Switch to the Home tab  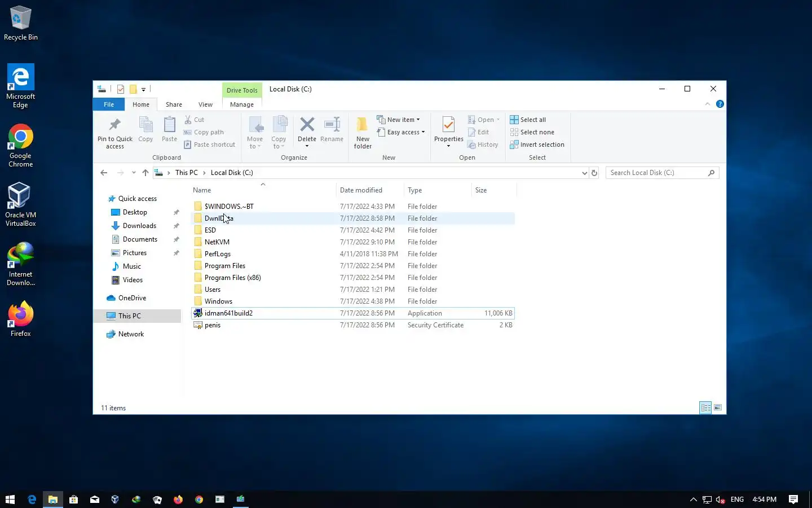tap(141, 104)
